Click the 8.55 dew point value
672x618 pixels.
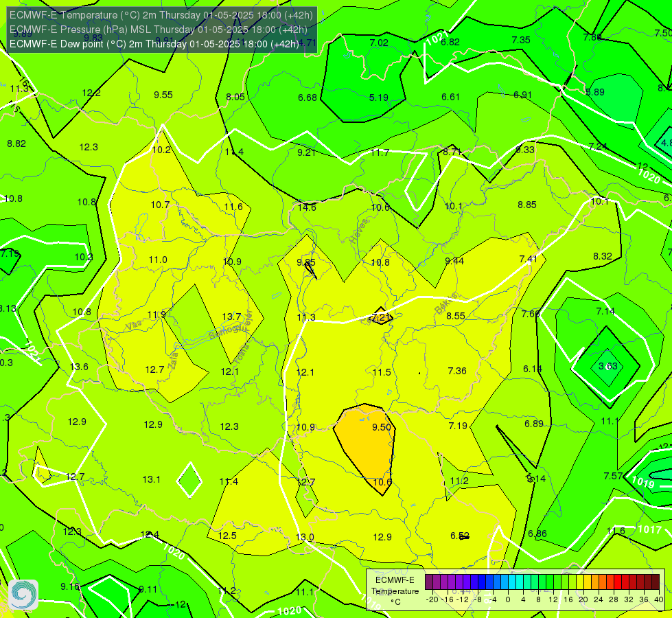click(x=456, y=316)
